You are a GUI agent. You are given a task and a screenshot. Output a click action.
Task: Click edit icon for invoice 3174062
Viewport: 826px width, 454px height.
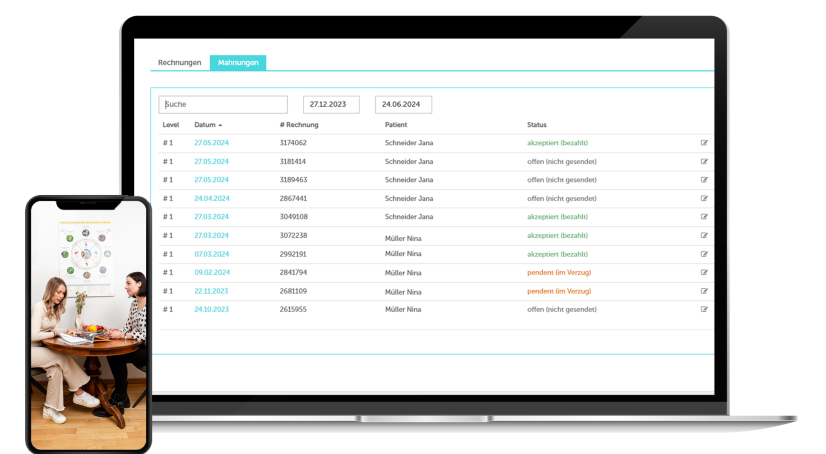[x=704, y=143]
